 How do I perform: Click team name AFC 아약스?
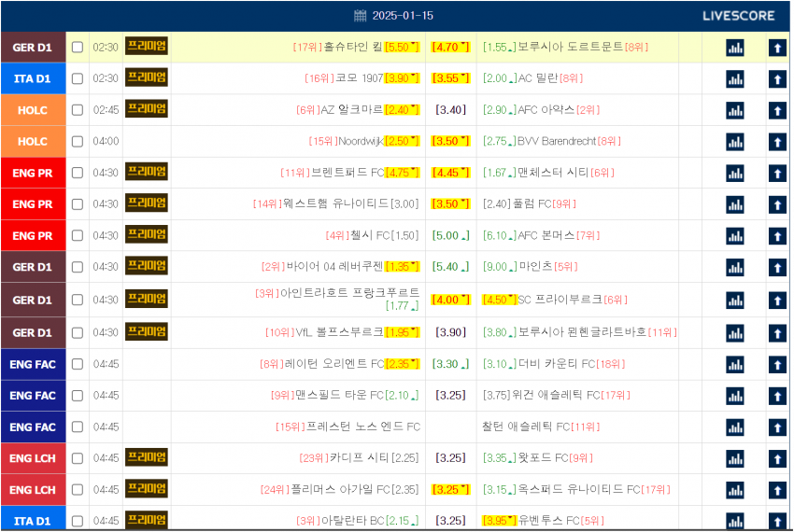coord(546,109)
